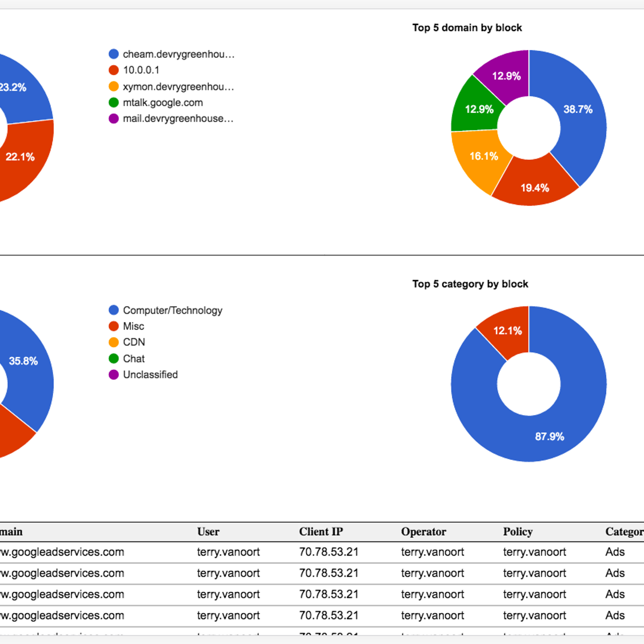Select the Unclassified legend label

[x=150, y=375]
